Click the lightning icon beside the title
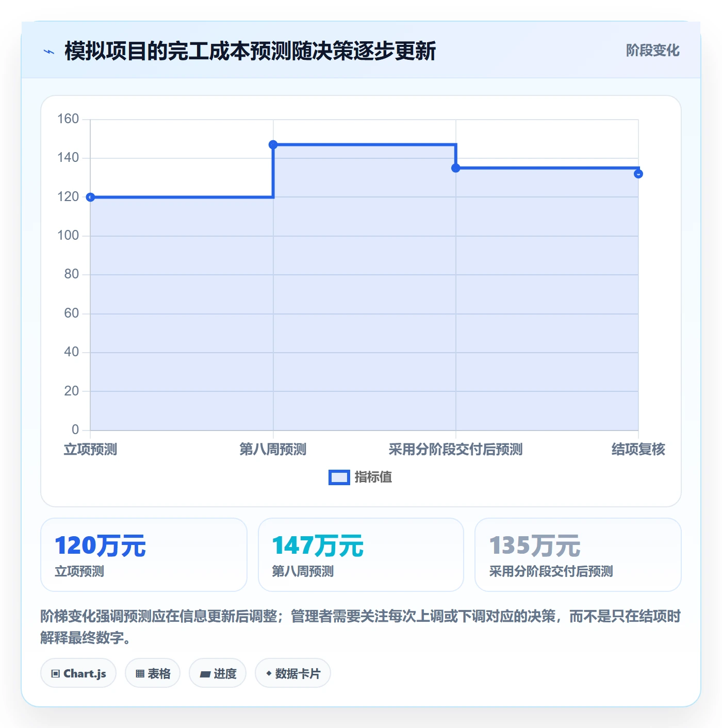 (x=49, y=52)
